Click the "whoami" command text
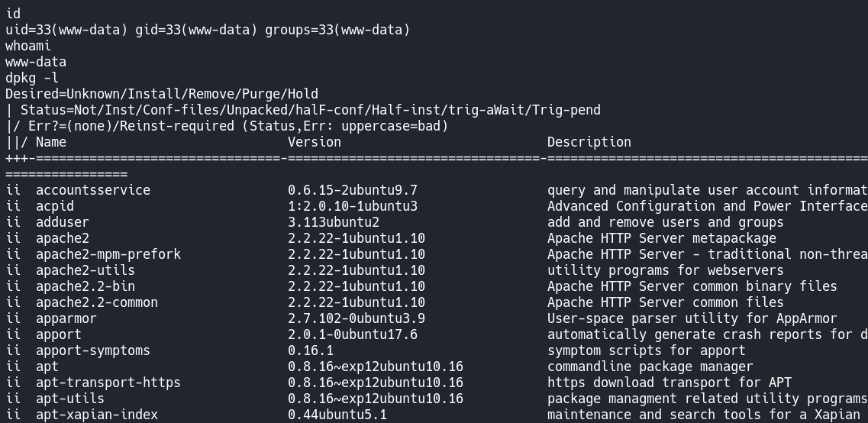 pyautogui.click(x=28, y=46)
